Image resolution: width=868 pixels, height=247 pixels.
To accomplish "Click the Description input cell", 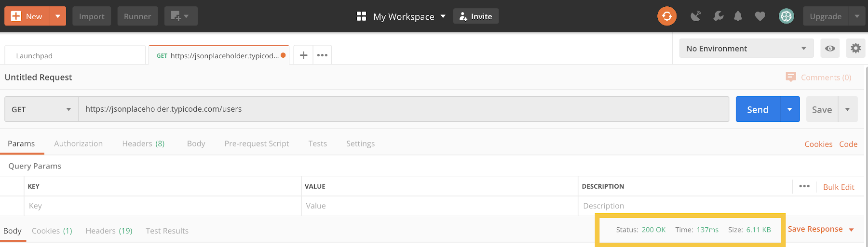I will point(721,206).
